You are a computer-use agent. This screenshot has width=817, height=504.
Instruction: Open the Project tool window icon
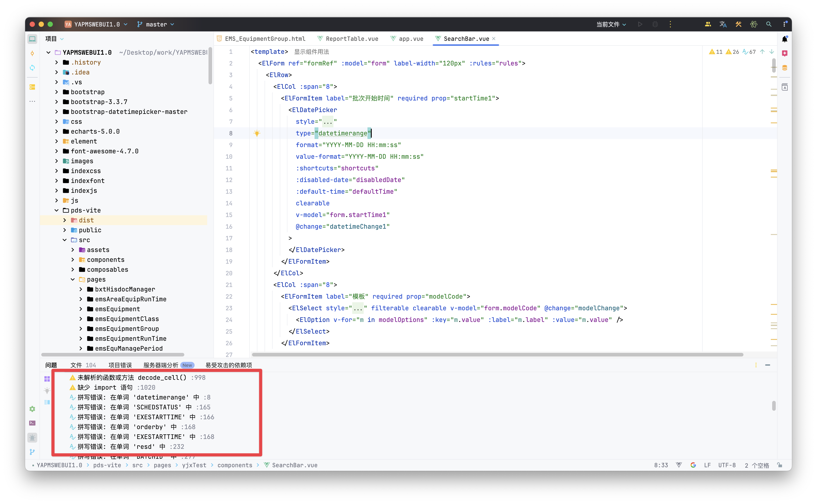[x=32, y=39]
